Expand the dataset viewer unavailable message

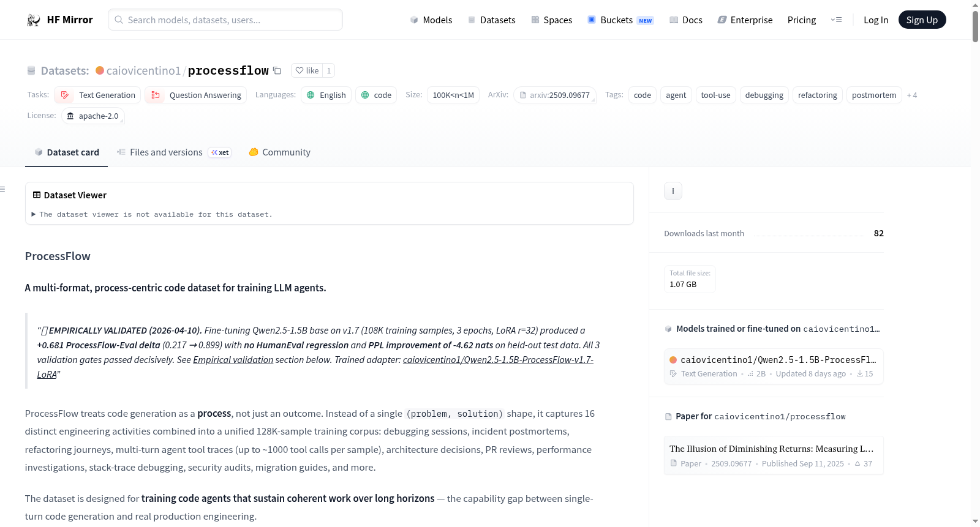tap(152, 214)
